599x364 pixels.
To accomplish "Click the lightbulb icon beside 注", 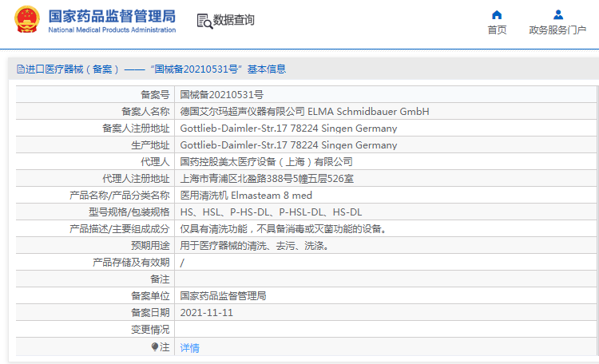I will (x=155, y=346).
